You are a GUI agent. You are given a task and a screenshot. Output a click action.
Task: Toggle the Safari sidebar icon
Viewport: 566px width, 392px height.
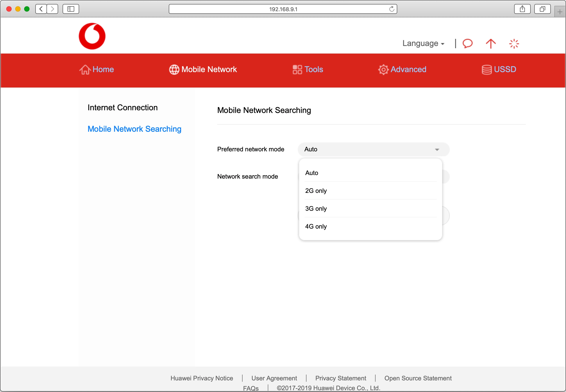(70, 9)
